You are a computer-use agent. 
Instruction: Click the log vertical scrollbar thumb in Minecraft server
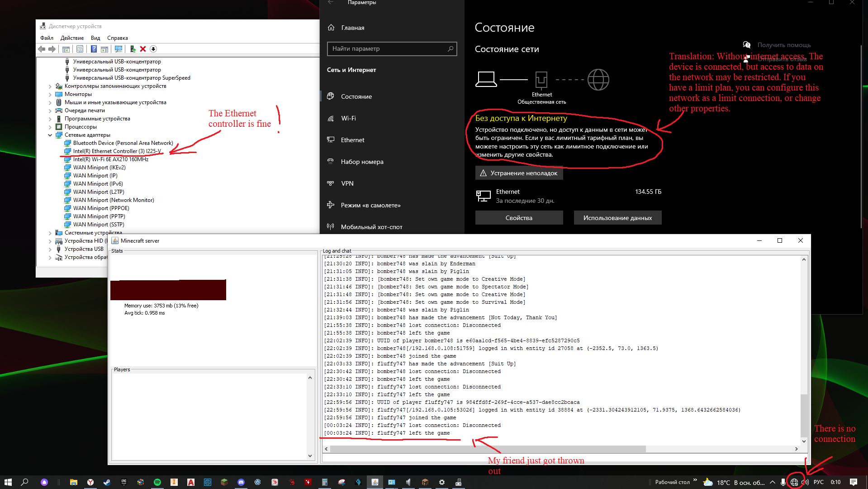(804, 416)
